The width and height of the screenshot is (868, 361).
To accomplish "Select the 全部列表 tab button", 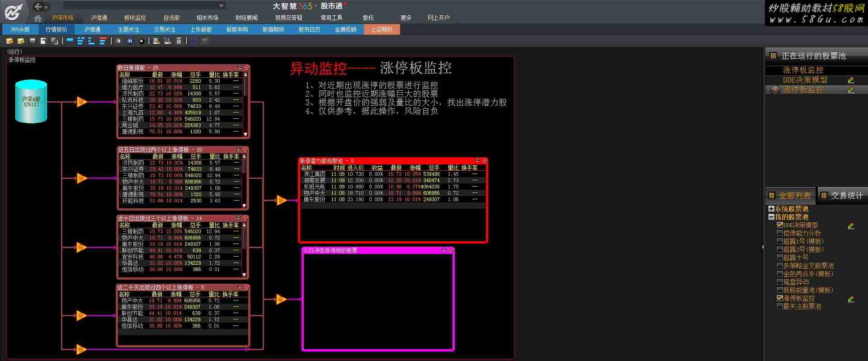I will 790,196.
